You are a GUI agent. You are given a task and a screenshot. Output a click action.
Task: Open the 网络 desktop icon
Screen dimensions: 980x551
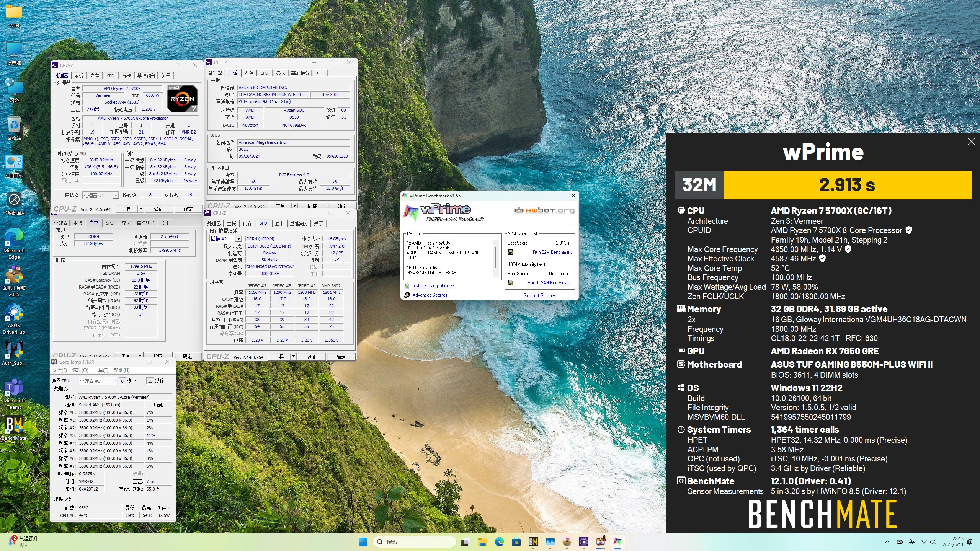pyautogui.click(x=14, y=91)
